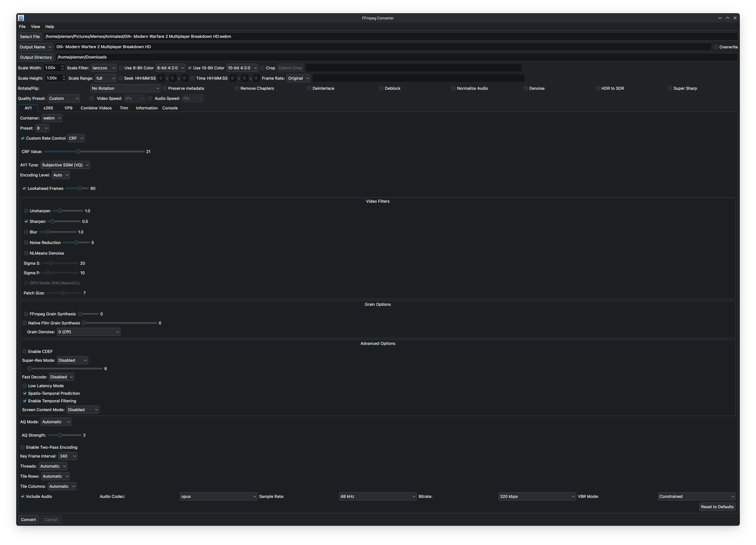
Task: Enable the Overwrite checkbox
Action: point(716,47)
